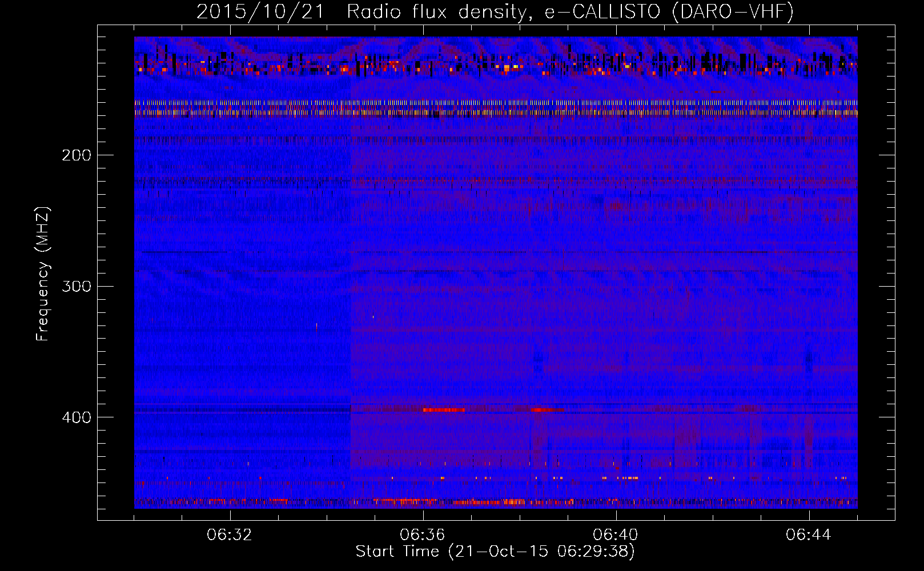Screen dimensions: 924x571
Task: Click the plot title 'Radio flux density, e-CALLISTO (DARO-VHF)'
Action: coord(570,11)
